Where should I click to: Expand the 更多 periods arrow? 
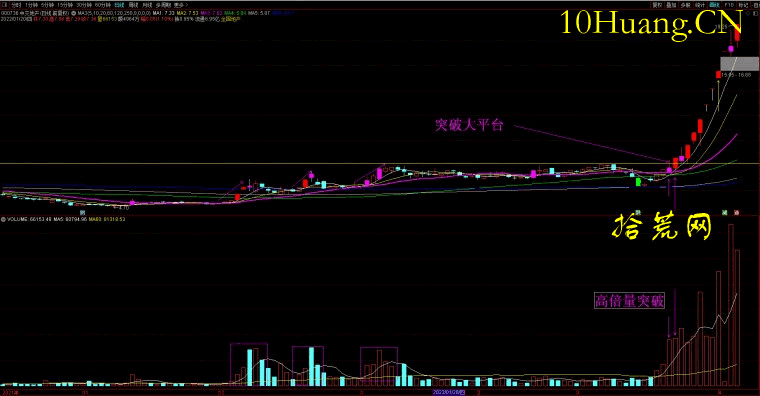180,5
